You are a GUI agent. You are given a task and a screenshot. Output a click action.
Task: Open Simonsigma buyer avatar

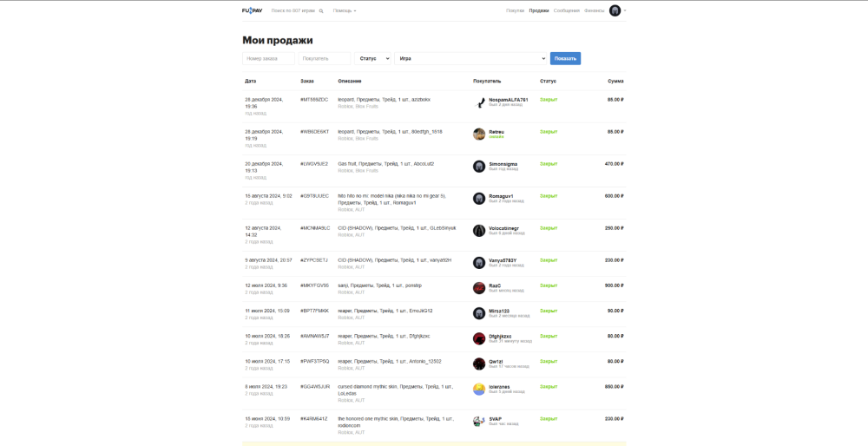coord(479,167)
